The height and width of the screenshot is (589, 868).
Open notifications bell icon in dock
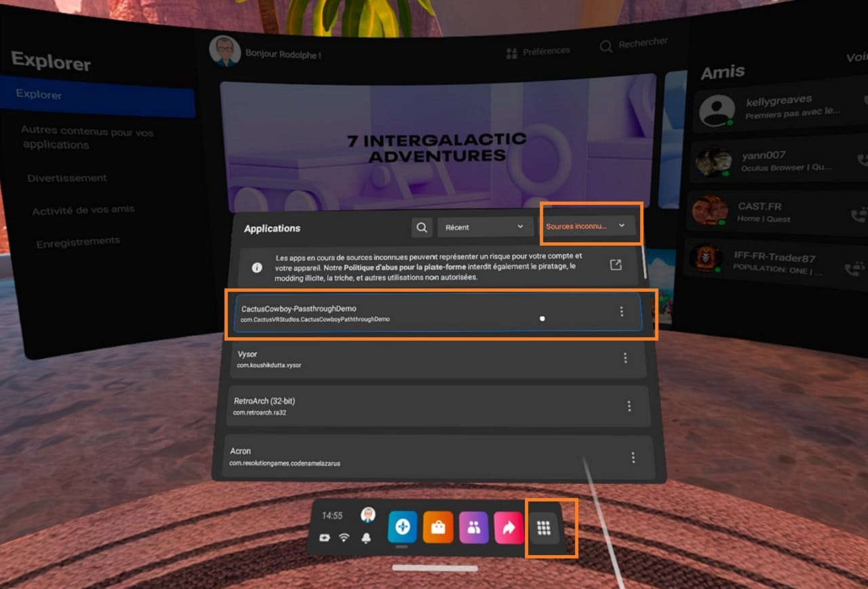click(367, 538)
